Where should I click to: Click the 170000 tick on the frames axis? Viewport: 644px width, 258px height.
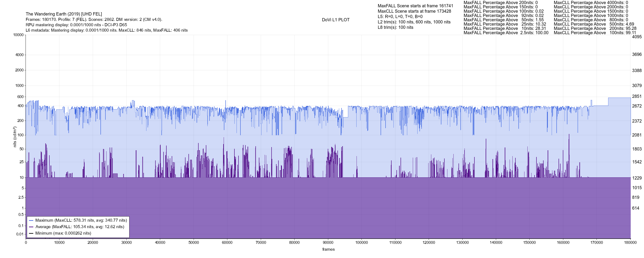point(597,243)
